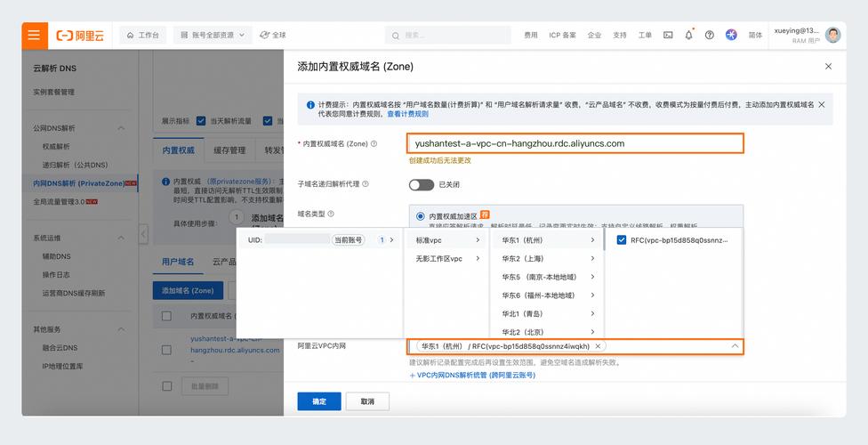Select the 用户域名 tab
868x445 pixels.
click(178, 262)
